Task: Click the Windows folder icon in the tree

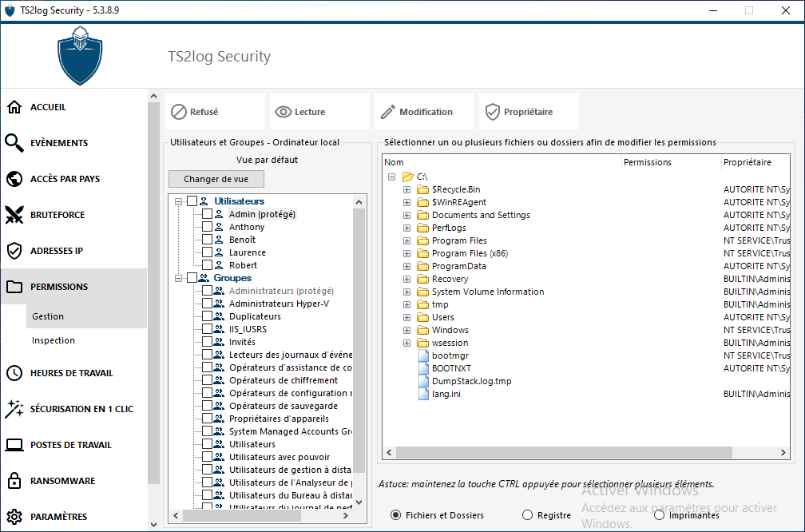Action: tap(423, 330)
